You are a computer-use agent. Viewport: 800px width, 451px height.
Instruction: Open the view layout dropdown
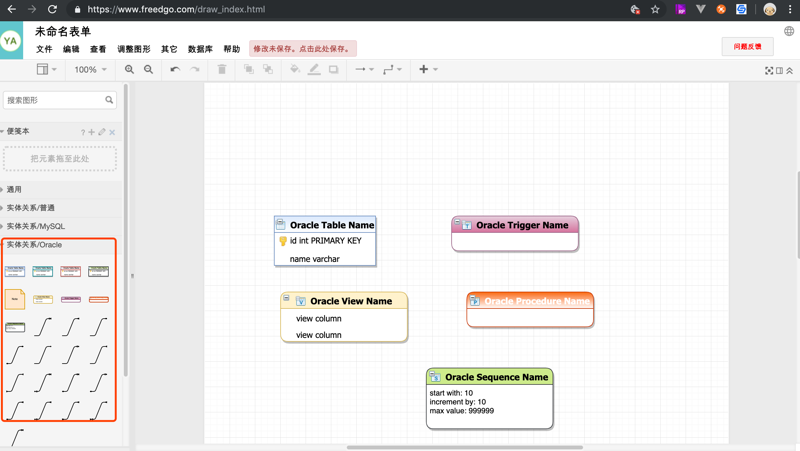pyautogui.click(x=46, y=69)
